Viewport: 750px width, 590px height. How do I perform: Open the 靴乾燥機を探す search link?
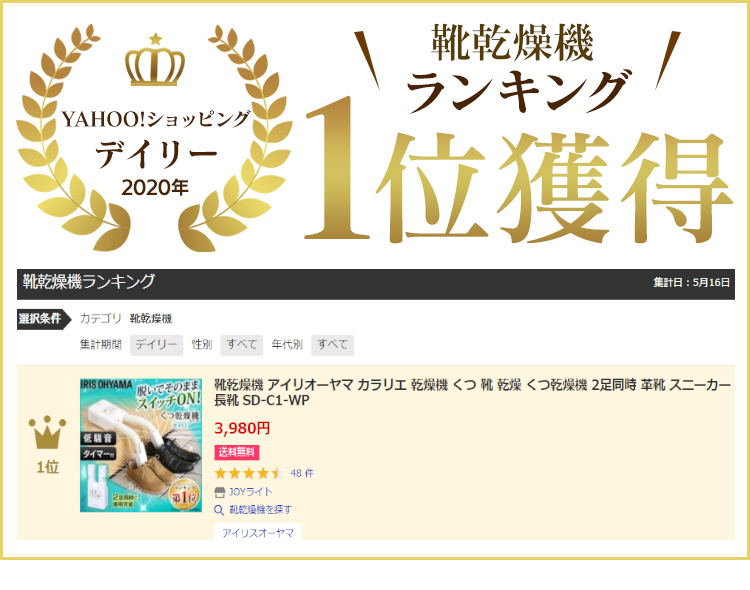[260, 510]
